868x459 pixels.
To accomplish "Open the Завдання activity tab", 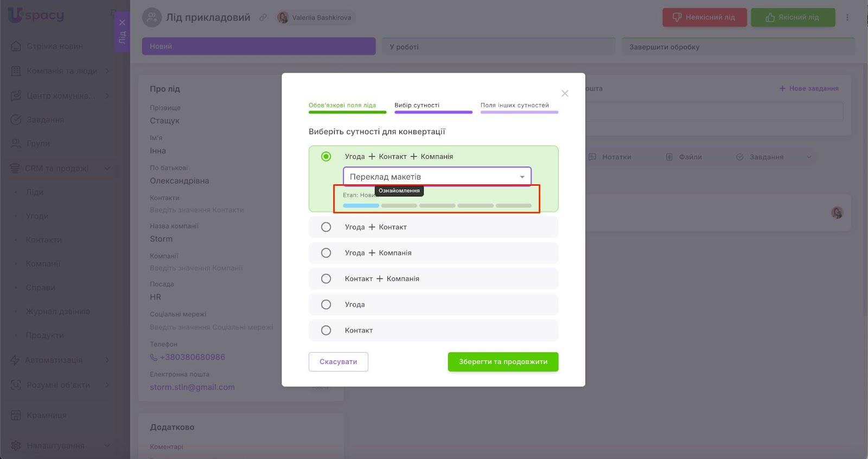I will coord(759,157).
